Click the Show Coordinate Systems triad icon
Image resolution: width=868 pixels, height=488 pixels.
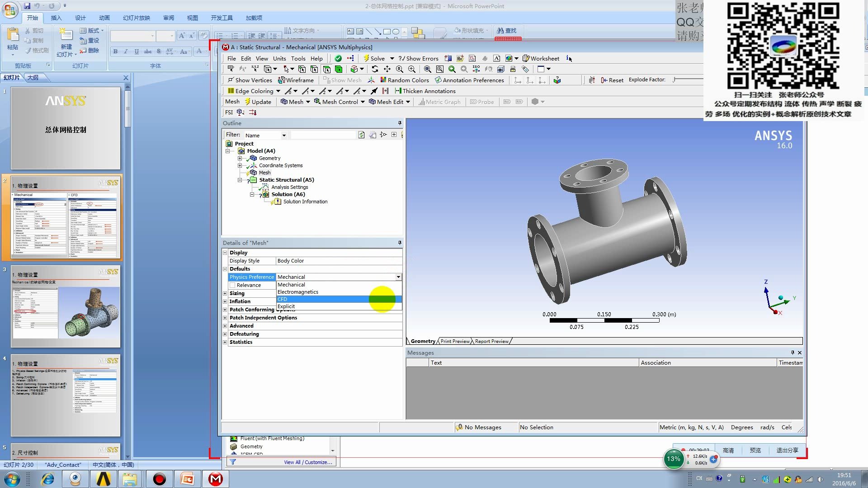tap(371, 80)
